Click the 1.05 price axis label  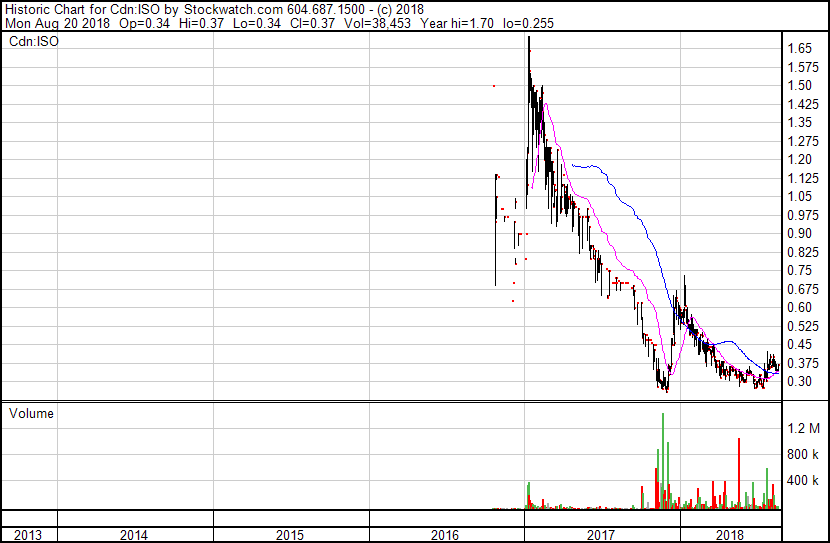point(799,197)
